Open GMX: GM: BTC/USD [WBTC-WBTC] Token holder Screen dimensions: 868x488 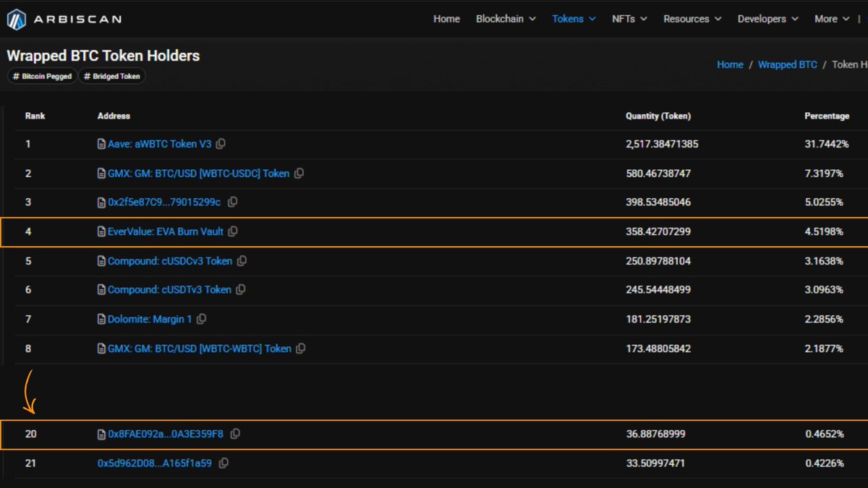(199, 348)
